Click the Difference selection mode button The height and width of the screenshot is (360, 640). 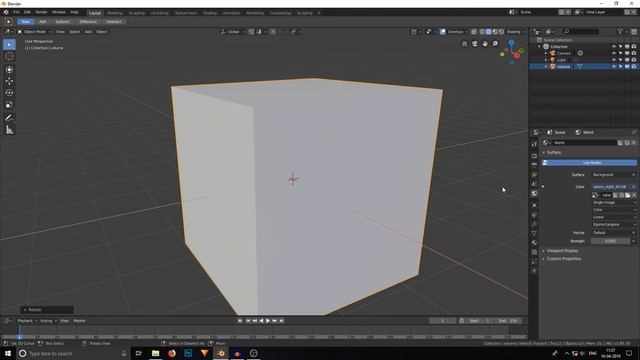tap(88, 22)
